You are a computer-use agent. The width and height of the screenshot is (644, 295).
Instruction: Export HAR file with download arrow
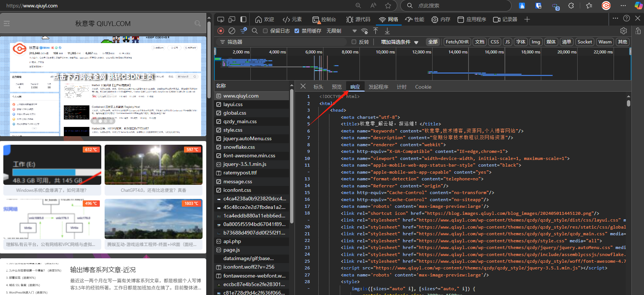click(x=387, y=31)
